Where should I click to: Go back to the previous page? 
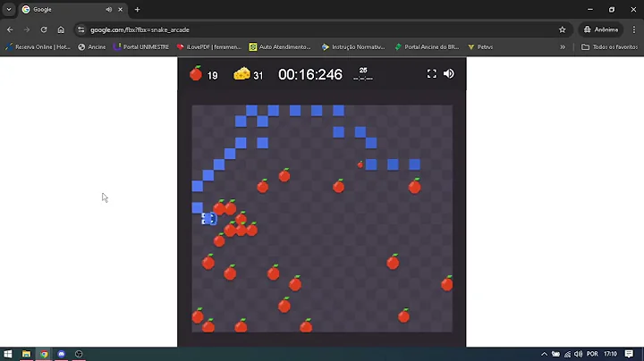(10, 29)
